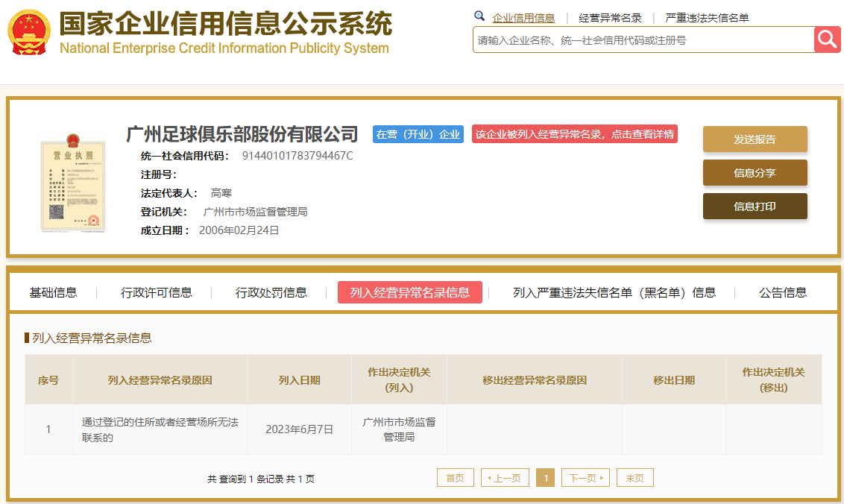Click the red search magnifier button

[x=827, y=40]
